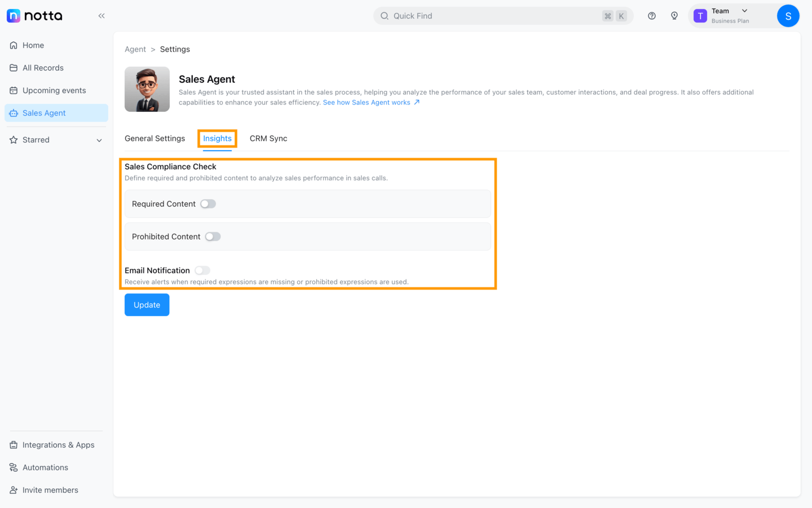Click the Home icon in sidebar
Screen dimensions: 812x508
pos(14,45)
